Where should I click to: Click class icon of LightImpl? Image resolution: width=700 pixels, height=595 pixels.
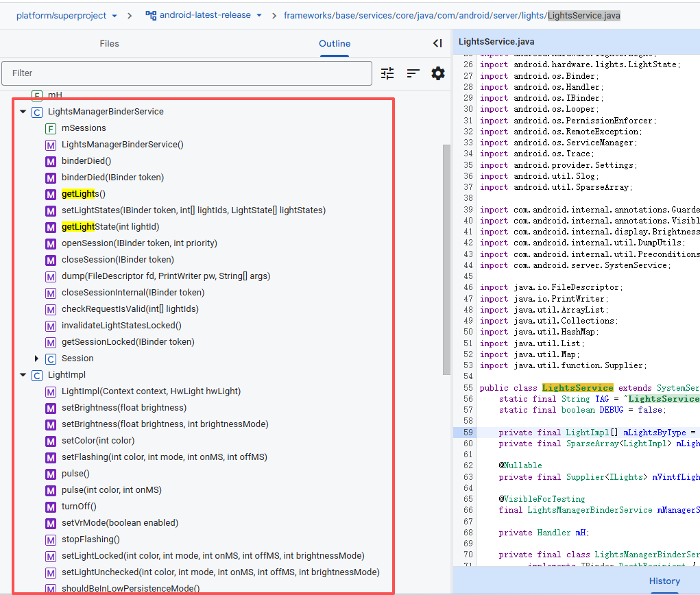(x=37, y=376)
